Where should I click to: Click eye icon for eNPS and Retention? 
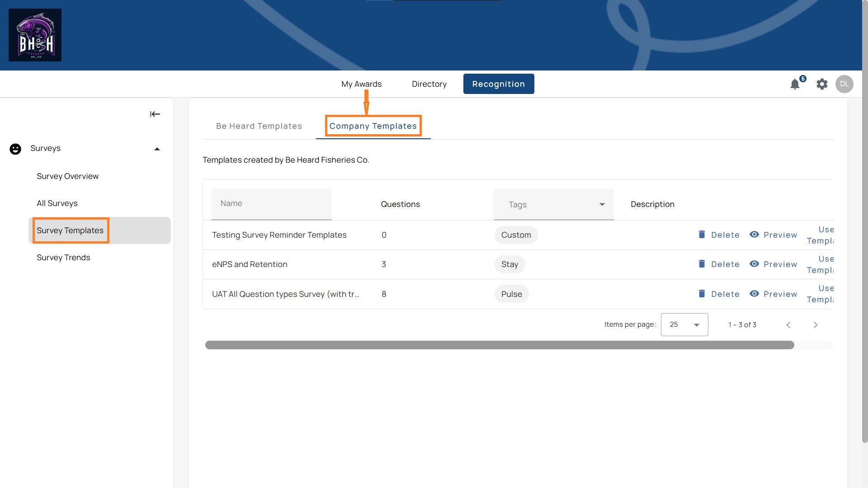[754, 264]
